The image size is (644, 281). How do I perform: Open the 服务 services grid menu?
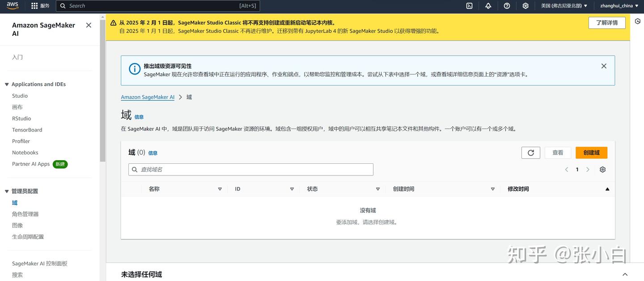40,6
